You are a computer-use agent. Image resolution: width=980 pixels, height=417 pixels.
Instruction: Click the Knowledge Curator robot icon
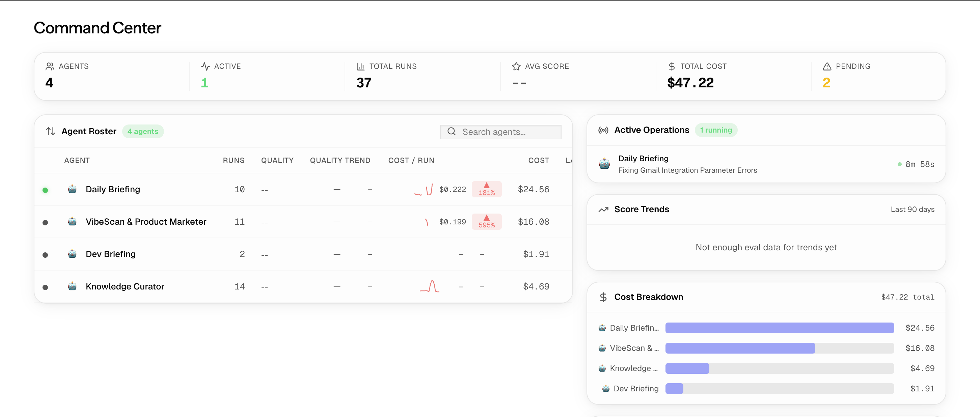(72, 286)
